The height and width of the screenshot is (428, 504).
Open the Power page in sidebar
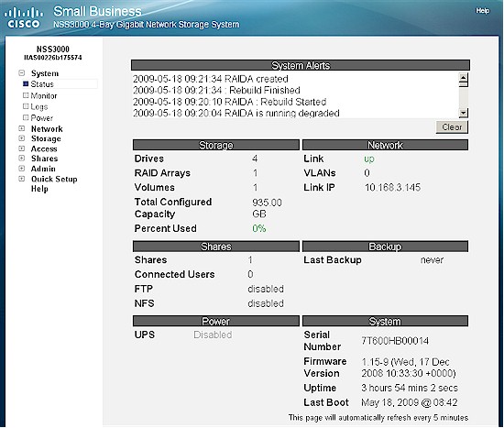42,118
